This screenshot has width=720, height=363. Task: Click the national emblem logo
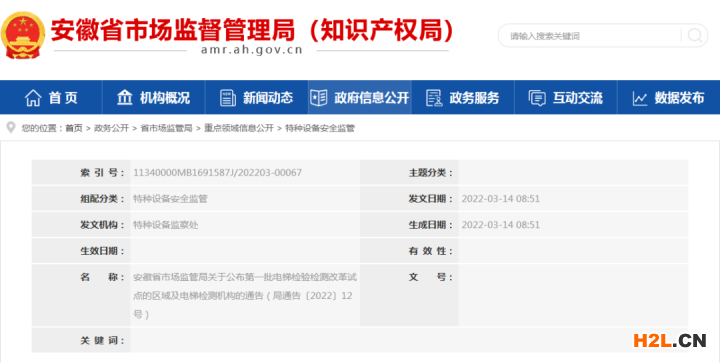pyautogui.click(x=23, y=35)
